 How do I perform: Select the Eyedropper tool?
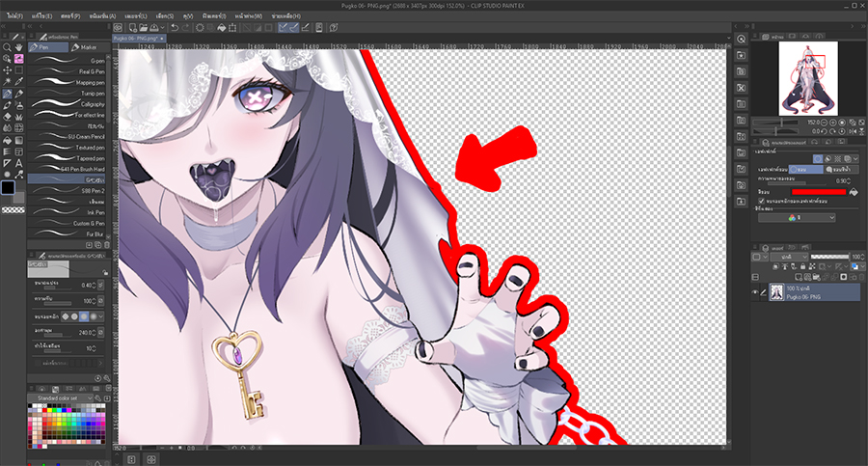coord(19,81)
